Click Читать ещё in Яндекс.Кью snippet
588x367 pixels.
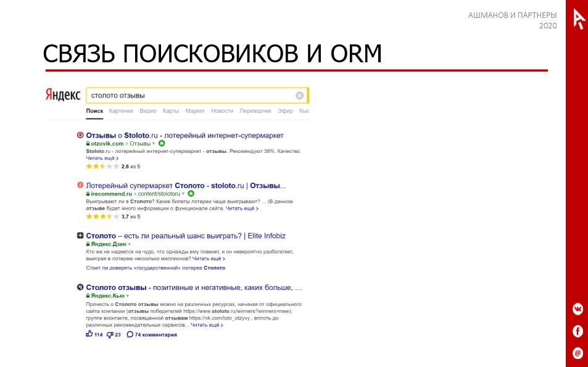(207, 325)
